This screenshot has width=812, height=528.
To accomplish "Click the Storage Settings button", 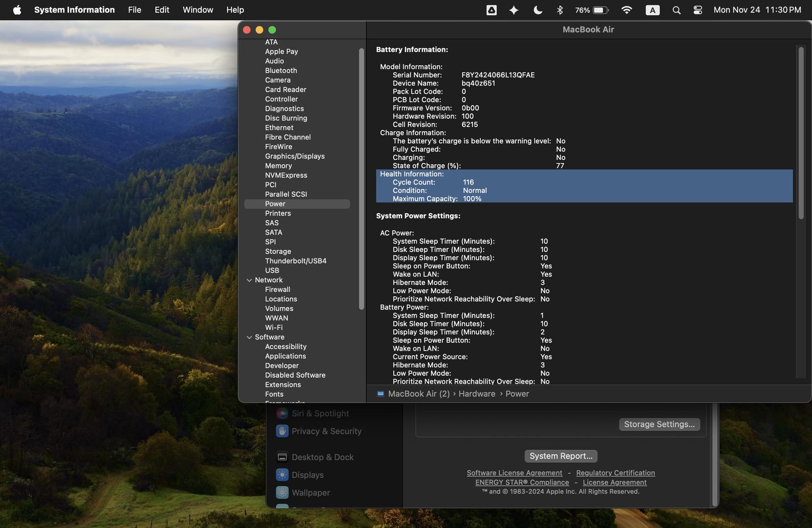I will (x=659, y=424).
